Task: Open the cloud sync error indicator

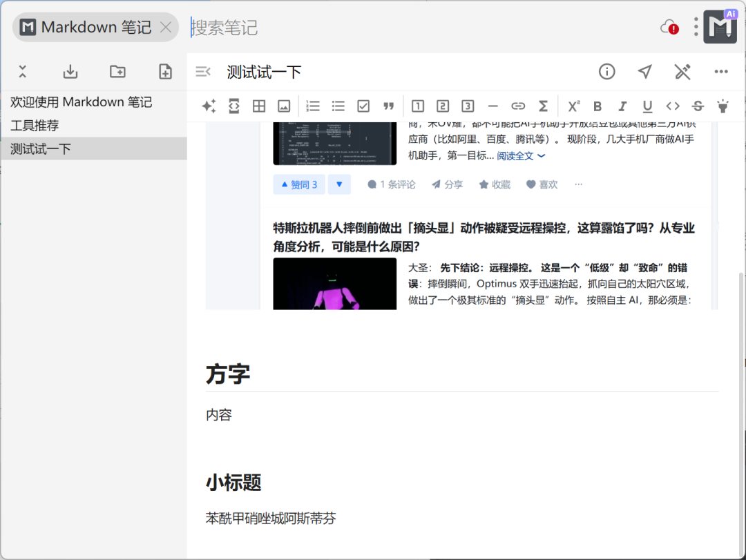Action: point(669,27)
